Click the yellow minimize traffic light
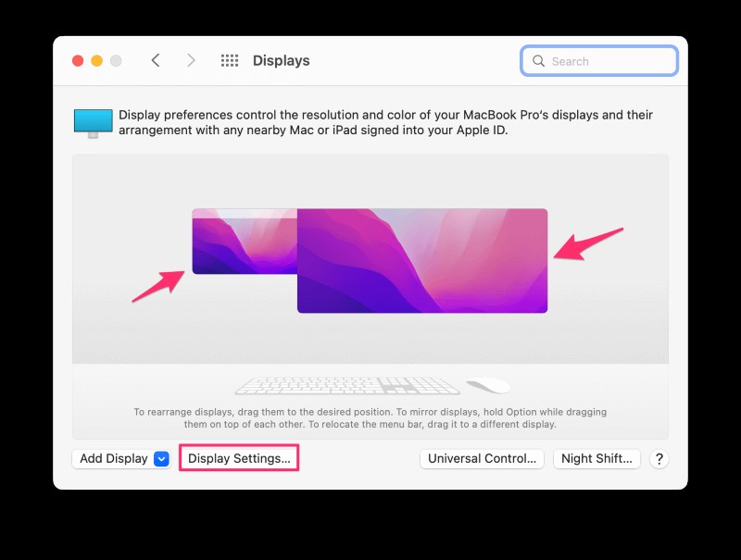741x560 pixels. (x=96, y=60)
